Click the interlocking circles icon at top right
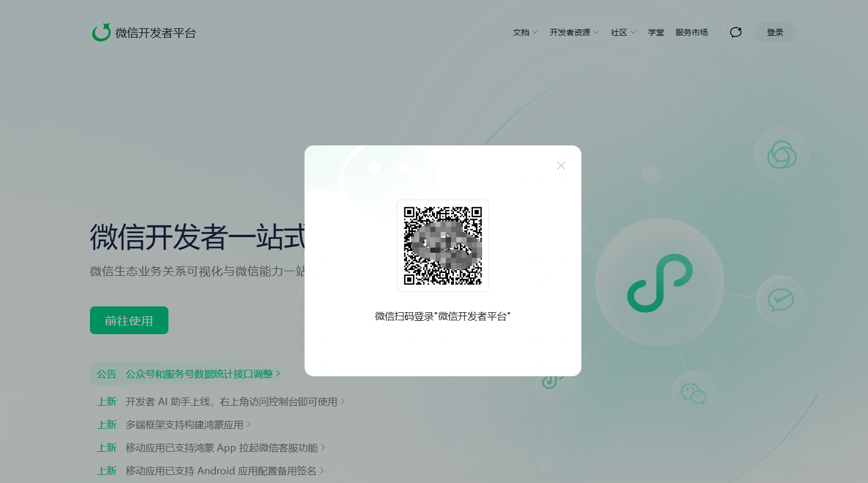868x483 pixels. tap(781, 155)
